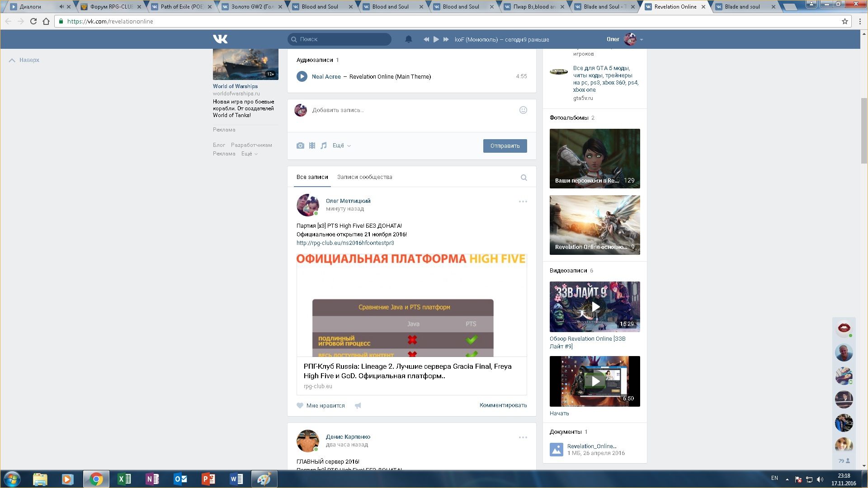
Task: Go to browser home page
Action: coord(46,21)
